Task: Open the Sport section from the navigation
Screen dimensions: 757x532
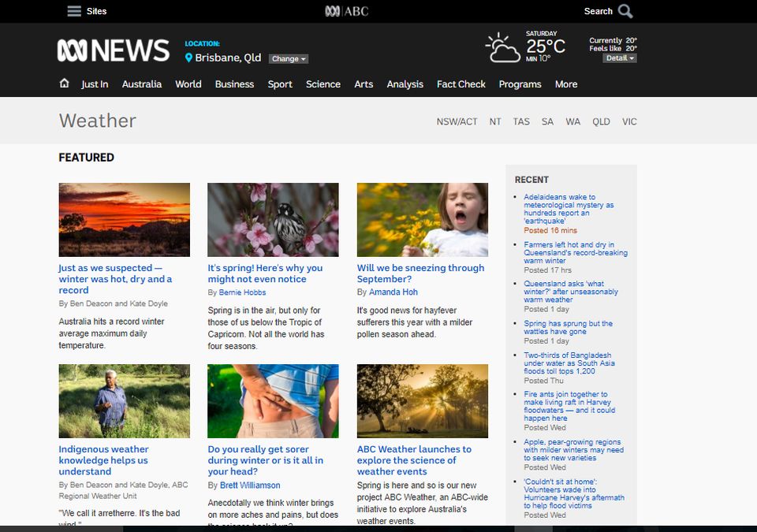Action: click(x=280, y=84)
